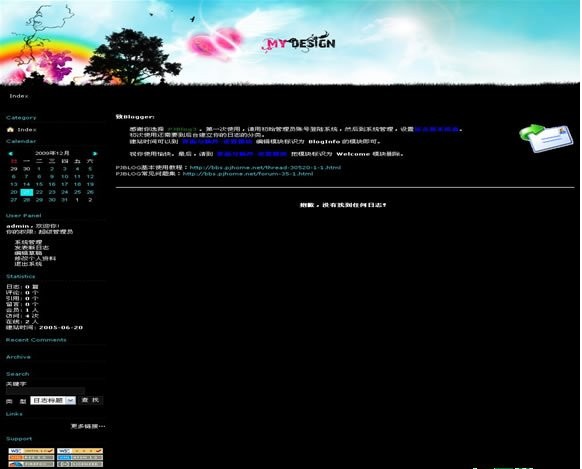Click the Links section heading
This screenshot has width=582, height=469.
[x=14, y=414]
